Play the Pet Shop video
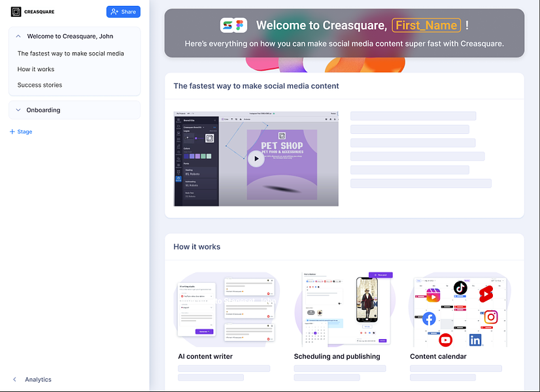This screenshot has height=392, width=540. pyautogui.click(x=256, y=159)
